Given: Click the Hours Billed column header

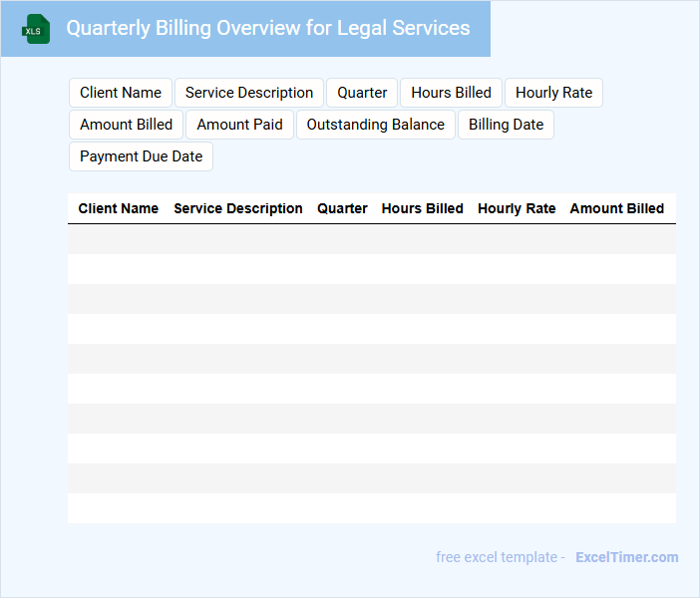Looking at the screenshot, I should coord(422,208).
